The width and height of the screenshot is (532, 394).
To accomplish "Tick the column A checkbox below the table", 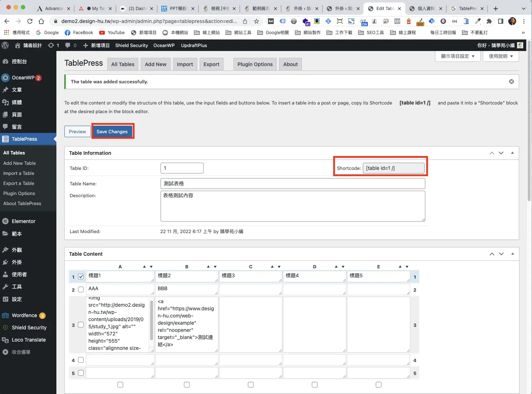I will pyautogui.click(x=120, y=385).
